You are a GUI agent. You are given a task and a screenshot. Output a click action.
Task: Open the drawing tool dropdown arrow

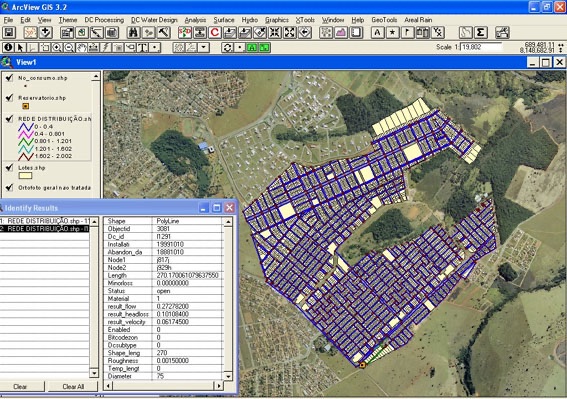pyautogui.click(x=204, y=47)
